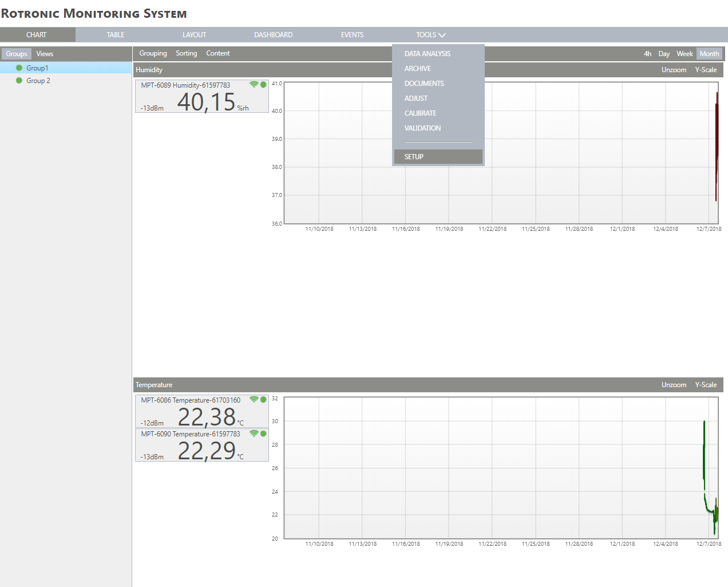Image resolution: width=728 pixels, height=587 pixels.
Task: Select the Groups sidebar tab
Action: (17, 54)
